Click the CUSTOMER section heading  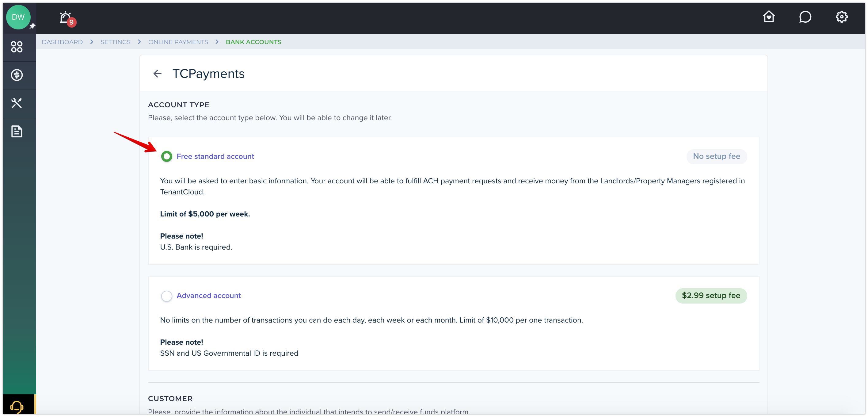[170, 399]
